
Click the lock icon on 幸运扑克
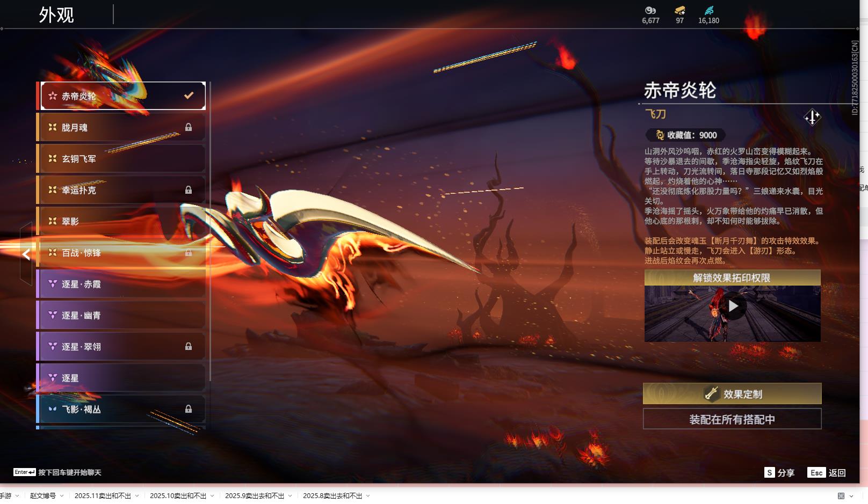click(x=189, y=190)
